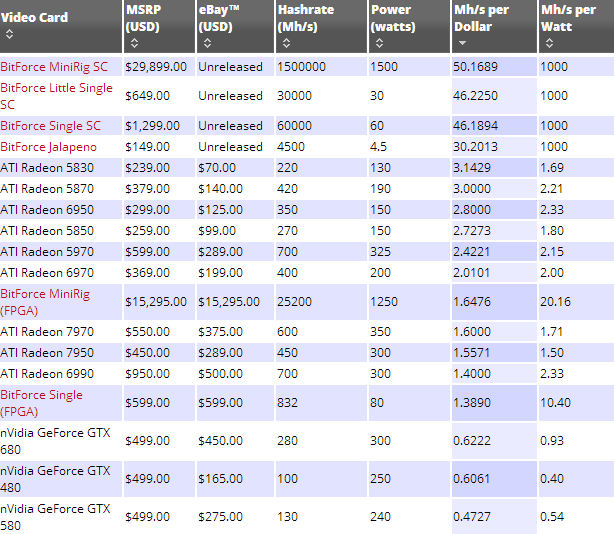Click the Video Card column header text

[x=34, y=17]
